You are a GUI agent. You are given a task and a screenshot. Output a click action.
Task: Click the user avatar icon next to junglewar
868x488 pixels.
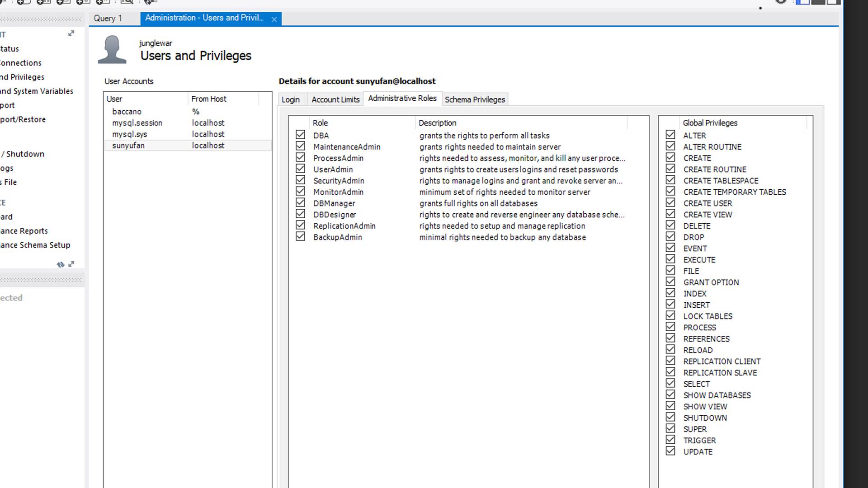coord(112,49)
